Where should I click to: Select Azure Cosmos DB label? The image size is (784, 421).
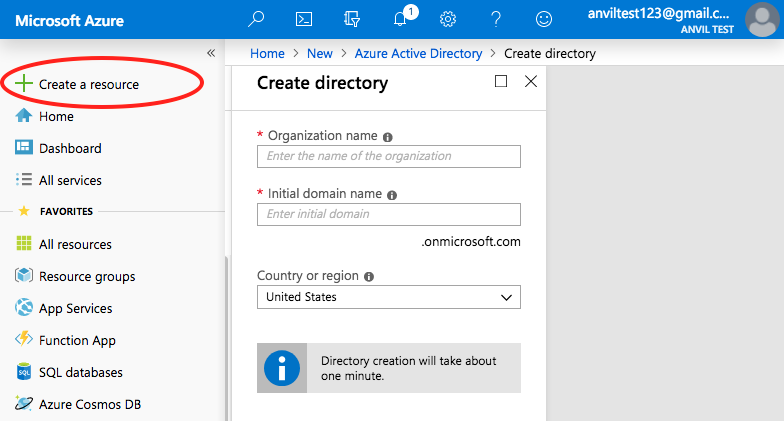90,404
